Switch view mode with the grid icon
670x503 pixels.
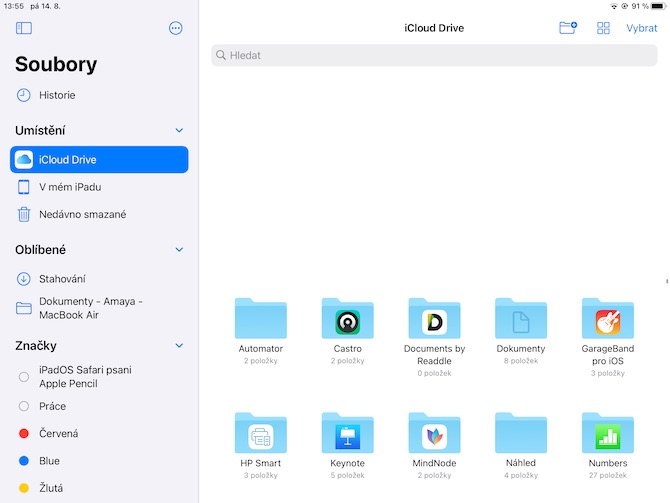(603, 28)
